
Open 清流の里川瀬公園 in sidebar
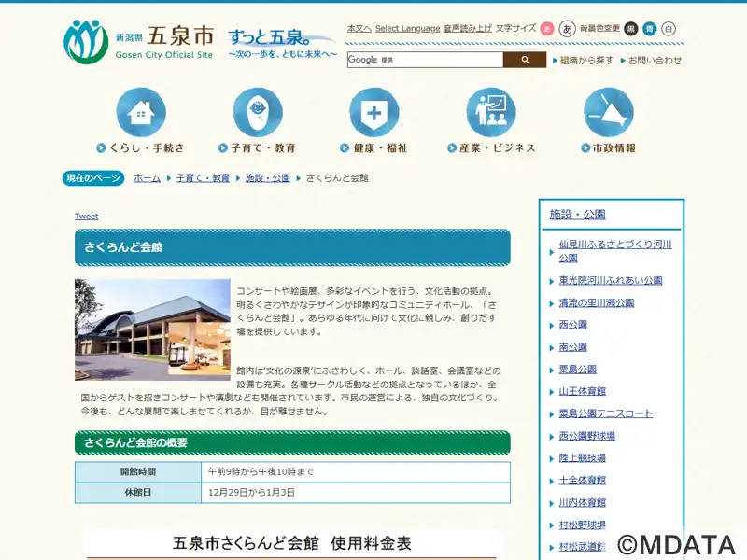point(597,302)
